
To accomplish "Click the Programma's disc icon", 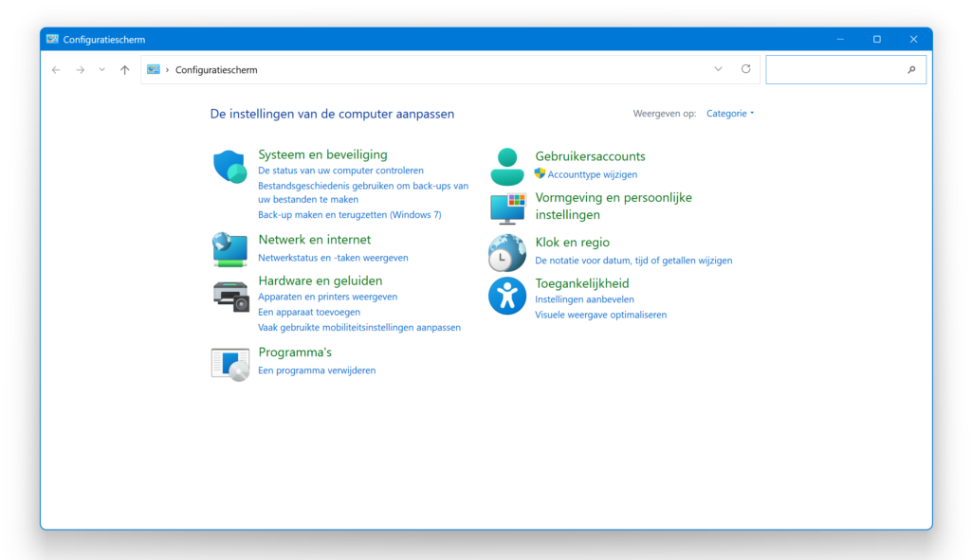I will pos(229,364).
